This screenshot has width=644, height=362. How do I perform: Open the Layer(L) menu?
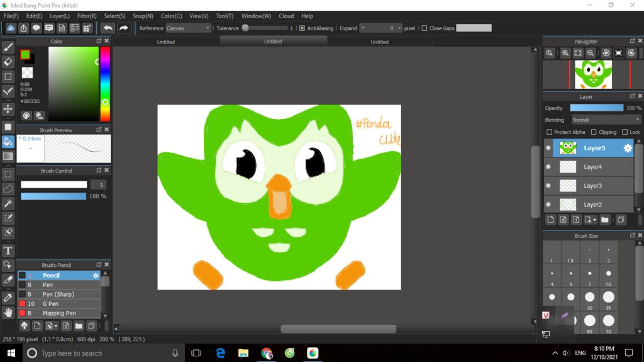click(60, 16)
